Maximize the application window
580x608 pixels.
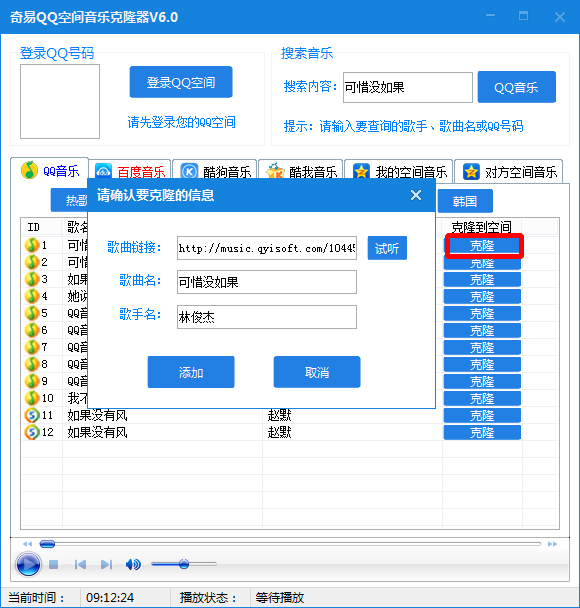click(523, 16)
